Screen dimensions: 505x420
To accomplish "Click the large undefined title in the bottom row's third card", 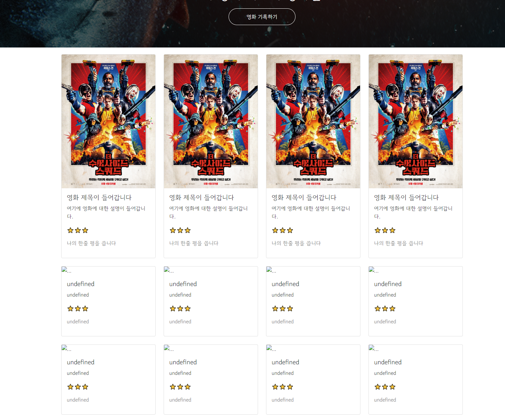I will (x=285, y=362).
